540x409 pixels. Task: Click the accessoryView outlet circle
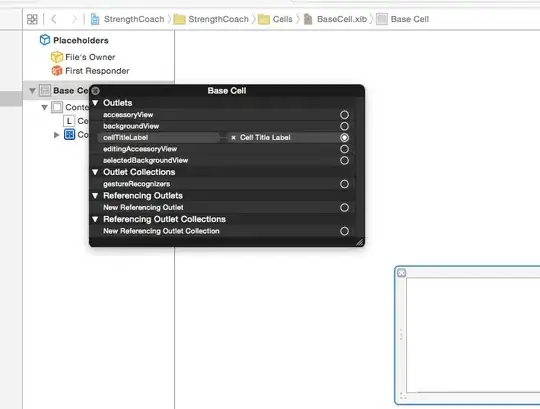point(344,115)
